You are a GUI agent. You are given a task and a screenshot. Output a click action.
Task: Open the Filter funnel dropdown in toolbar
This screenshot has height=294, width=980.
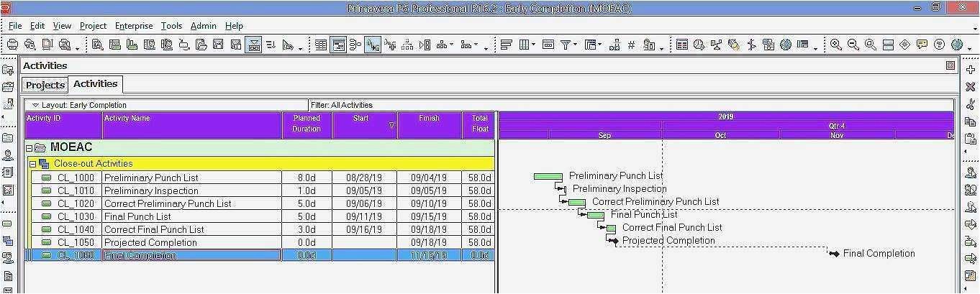(x=568, y=45)
